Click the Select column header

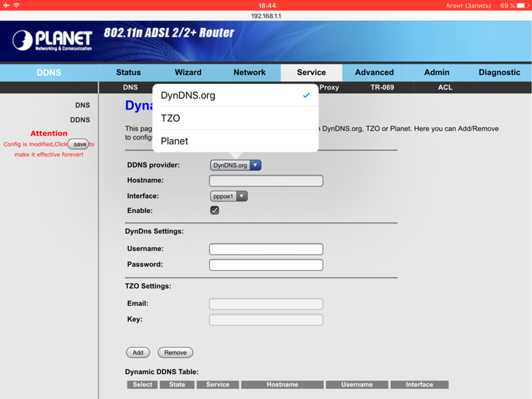pyautogui.click(x=142, y=384)
